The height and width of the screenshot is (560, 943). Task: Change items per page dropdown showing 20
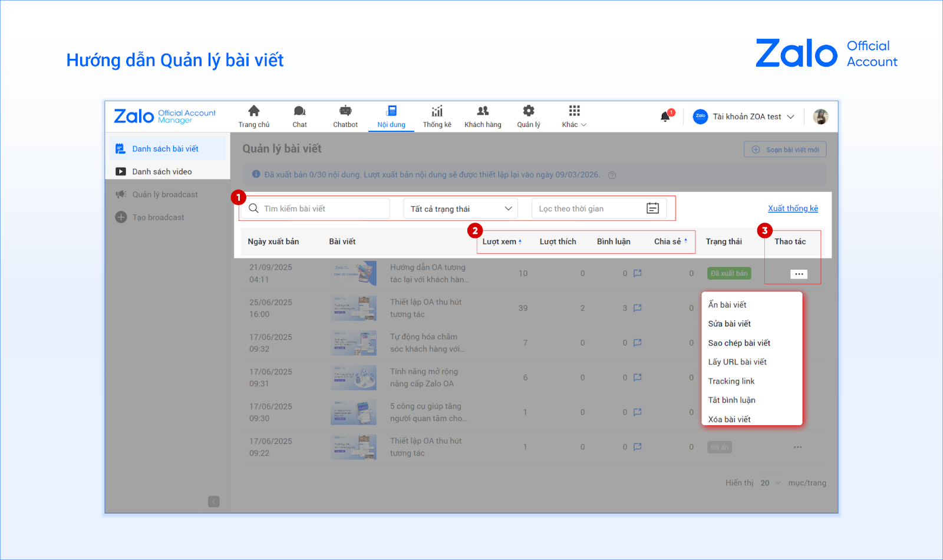click(770, 483)
